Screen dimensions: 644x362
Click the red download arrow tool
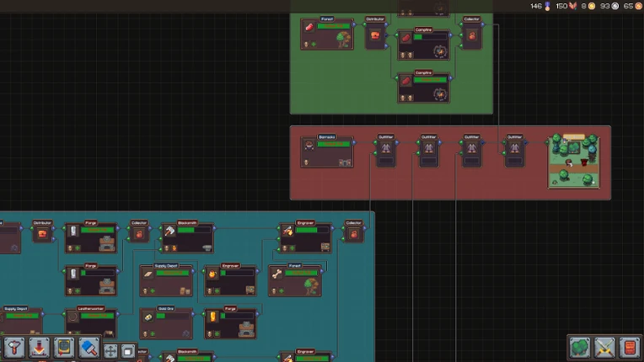40,348
